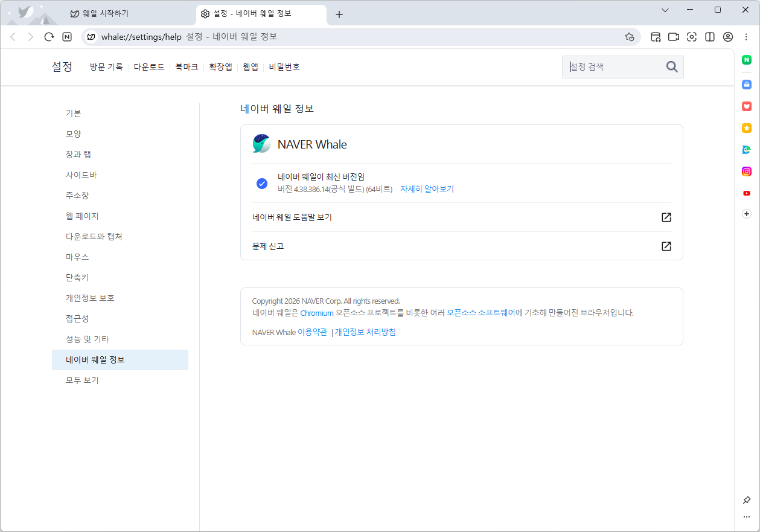Viewport: 760px width, 532px height.
Task: Open a new tab with the plus button
Action: coord(339,14)
